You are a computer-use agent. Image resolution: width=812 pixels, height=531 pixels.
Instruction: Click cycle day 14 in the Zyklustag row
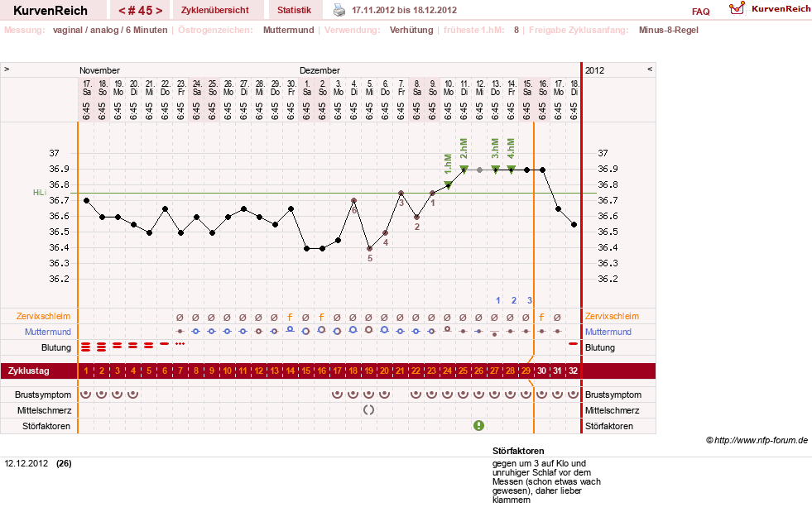click(x=290, y=371)
